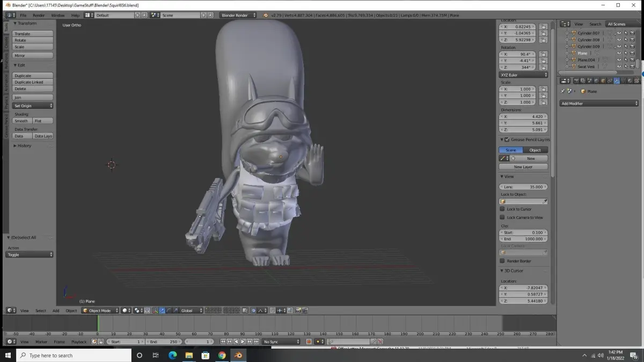Toggle renderability of Cylinder.008 in outliner

pos(633,40)
